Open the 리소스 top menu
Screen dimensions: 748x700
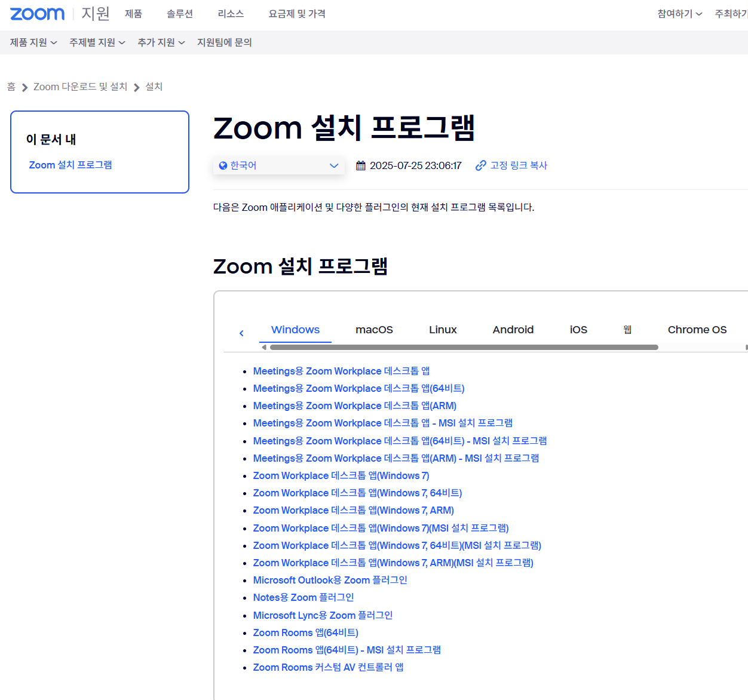point(231,14)
